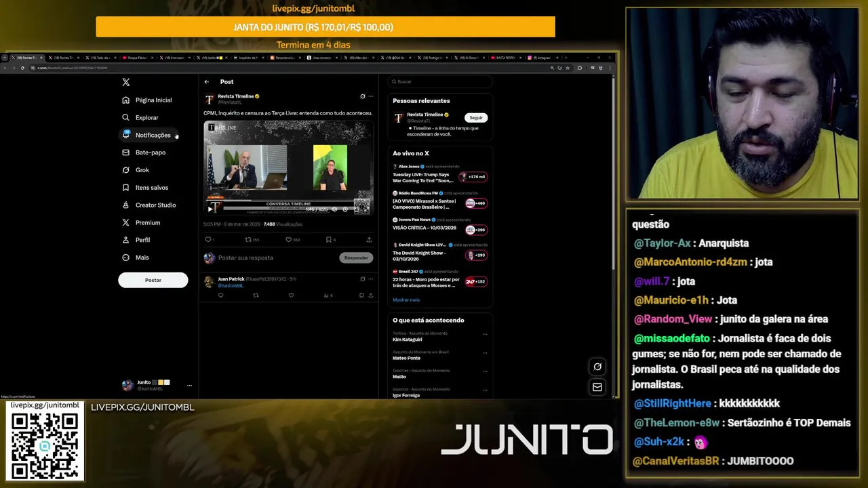Open Itens salvos bookmark icon
The width and height of the screenshot is (868, 488).
(125, 188)
